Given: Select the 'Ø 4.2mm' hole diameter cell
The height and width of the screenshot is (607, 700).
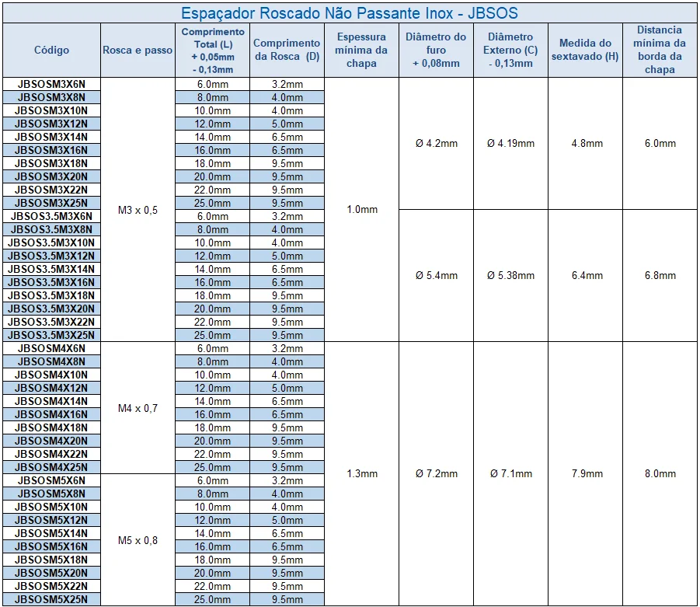Looking at the screenshot, I should (x=436, y=143).
